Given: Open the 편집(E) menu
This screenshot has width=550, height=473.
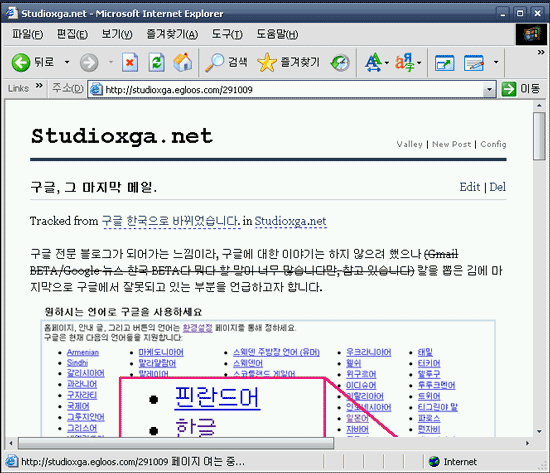Looking at the screenshot, I should click(72, 34).
